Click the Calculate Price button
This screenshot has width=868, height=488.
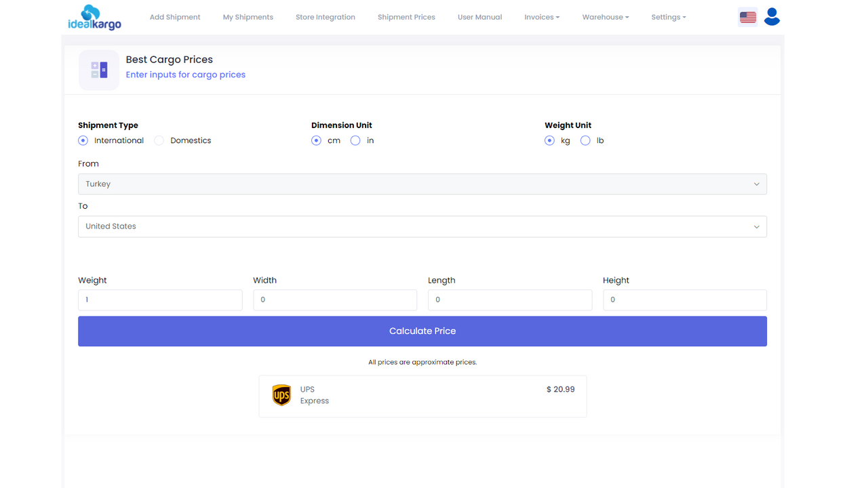click(422, 331)
